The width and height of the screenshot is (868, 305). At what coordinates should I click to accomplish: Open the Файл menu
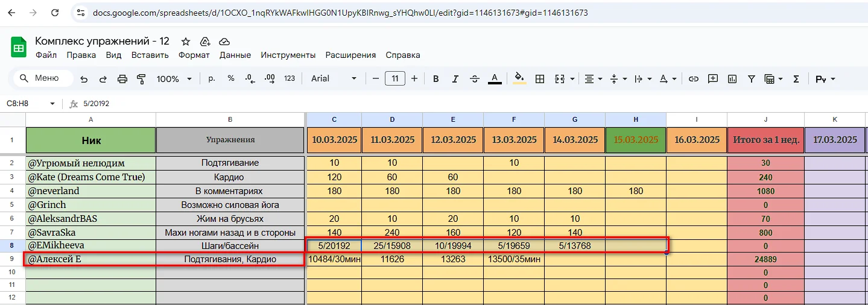[46, 55]
